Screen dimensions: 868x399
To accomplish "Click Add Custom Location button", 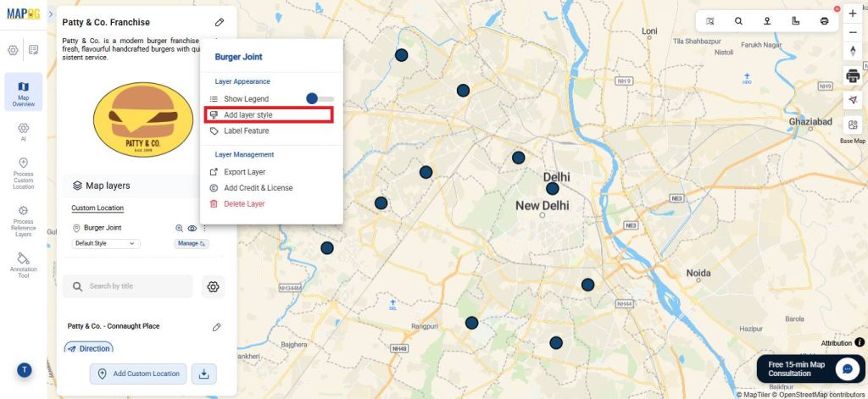I will [x=139, y=374].
